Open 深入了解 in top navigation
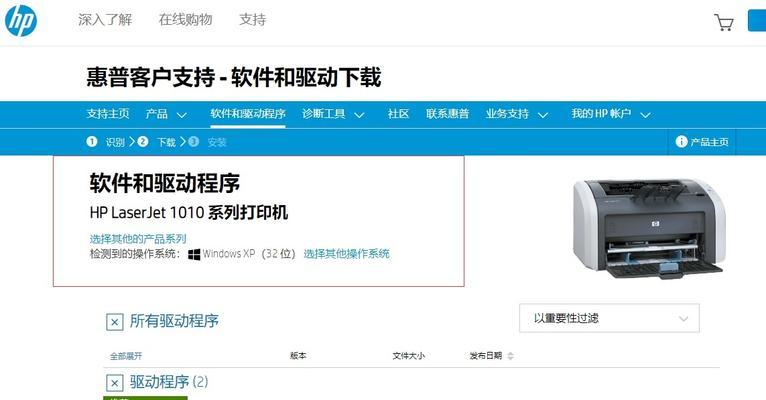766x400 pixels. tap(105, 20)
